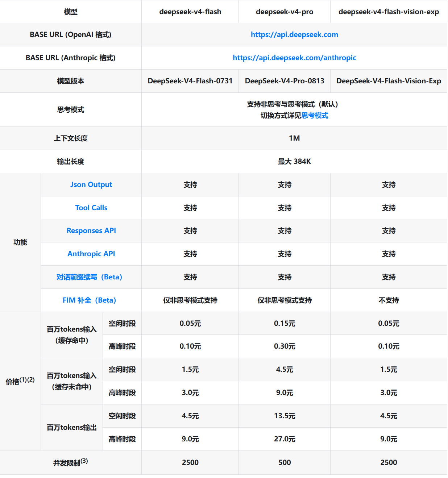This screenshot has height=478, width=448.
Task: Click the deepseek-v4-flash column header
Action: pyautogui.click(x=190, y=12)
